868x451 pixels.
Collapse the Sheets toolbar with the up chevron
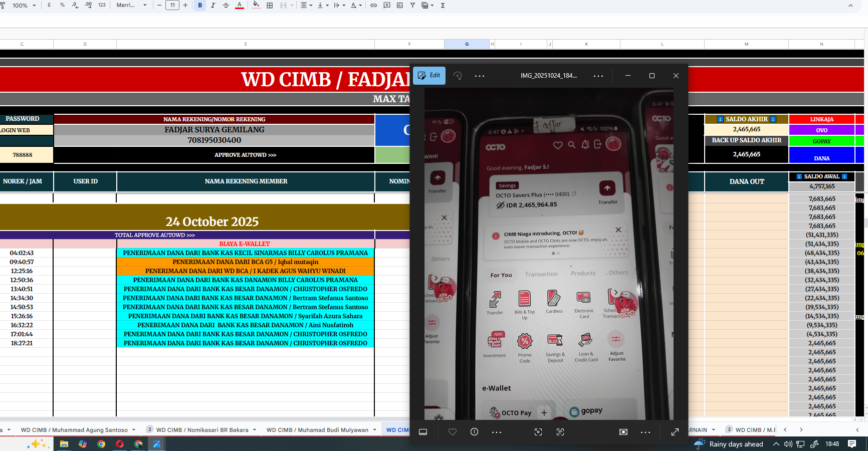click(x=850, y=6)
